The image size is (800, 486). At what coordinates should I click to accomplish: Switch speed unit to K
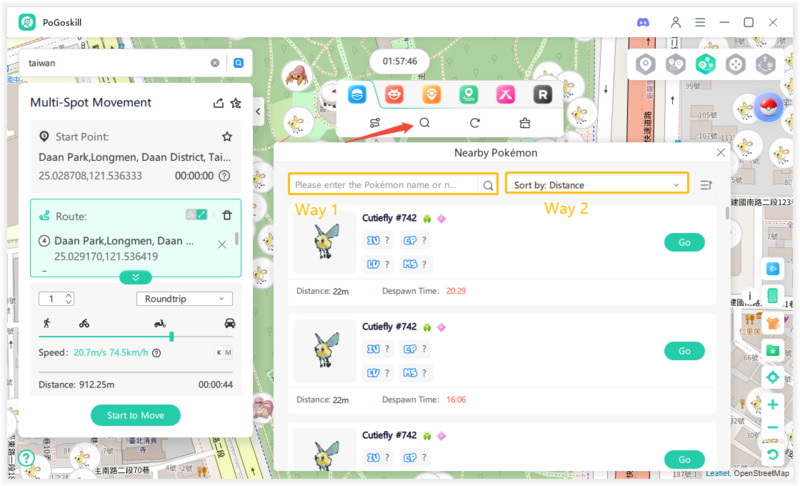pyautogui.click(x=219, y=352)
